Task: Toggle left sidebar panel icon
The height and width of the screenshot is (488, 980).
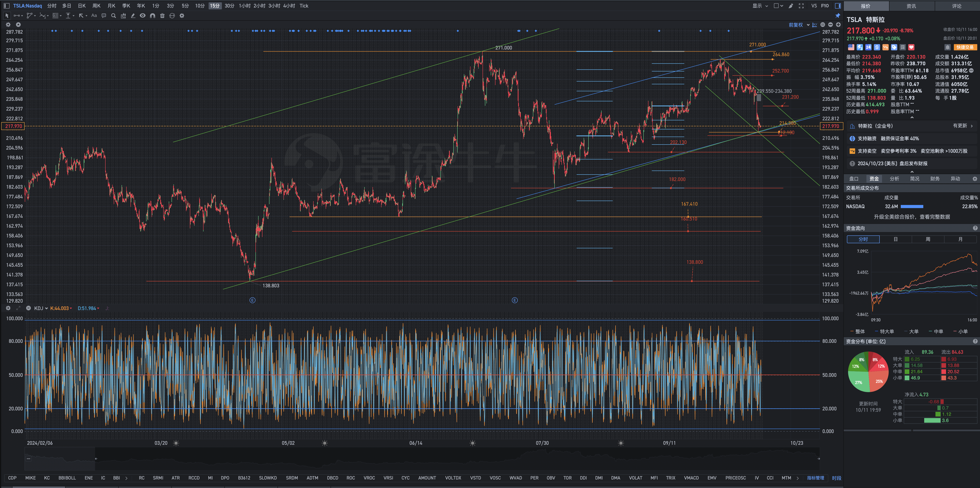Action: click(x=6, y=6)
